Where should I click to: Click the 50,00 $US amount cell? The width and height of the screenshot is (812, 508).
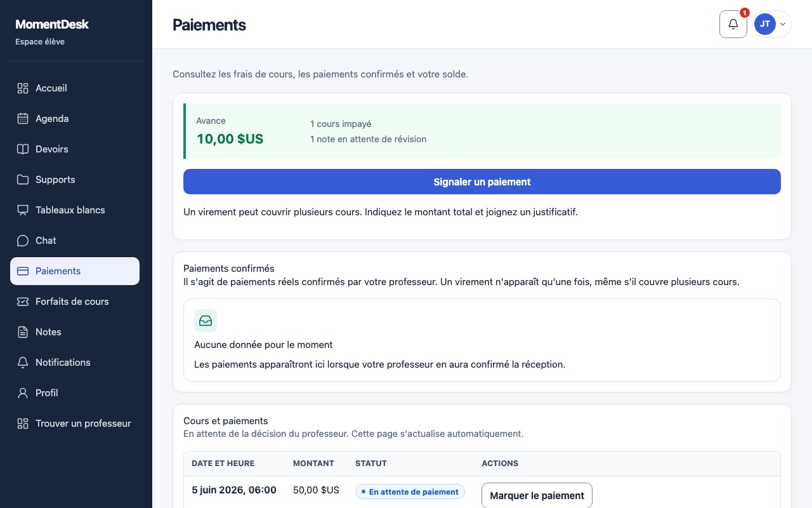(x=316, y=490)
